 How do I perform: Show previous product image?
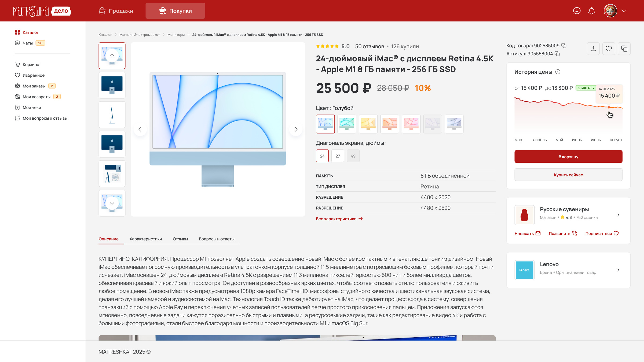click(140, 129)
